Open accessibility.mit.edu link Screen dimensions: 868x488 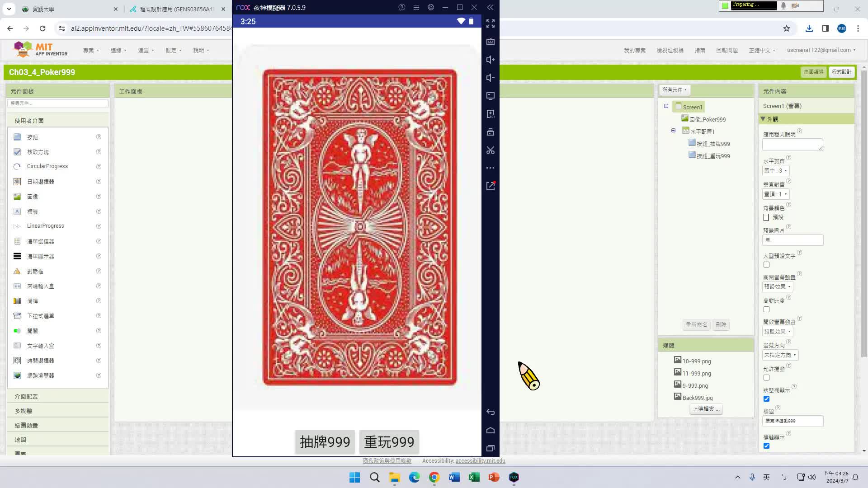click(x=480, y=461)
